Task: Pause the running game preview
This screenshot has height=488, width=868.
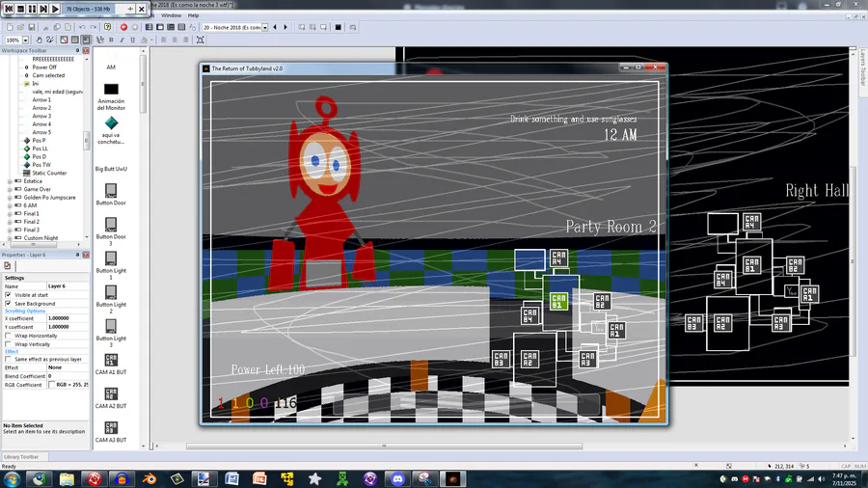Action: click(32, 9)
